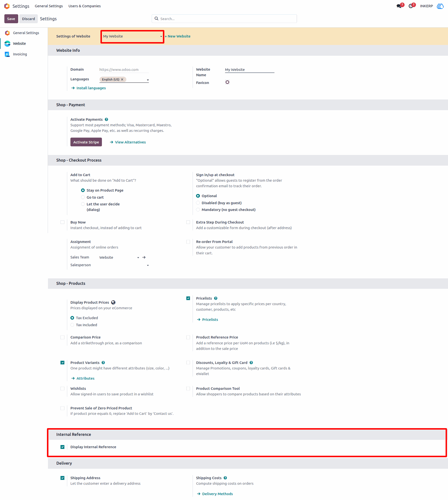Click Activate Payments help question icon
This screenshot has width=448, height=500.
pyautogui.click(x=106, y=120)
